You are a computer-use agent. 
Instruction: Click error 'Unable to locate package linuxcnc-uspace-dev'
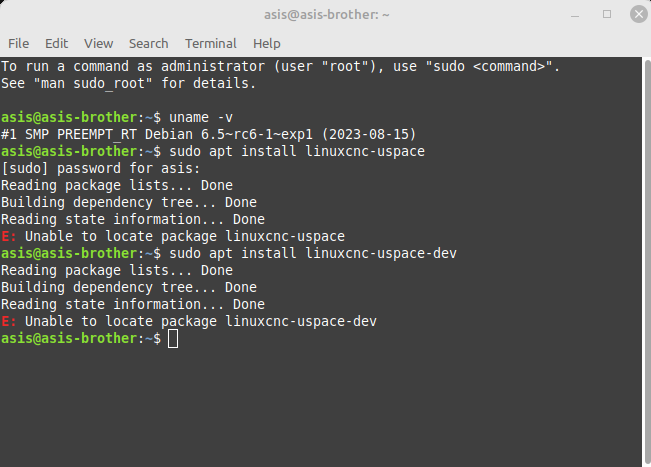pyautogui.click(x=201, y=322)
